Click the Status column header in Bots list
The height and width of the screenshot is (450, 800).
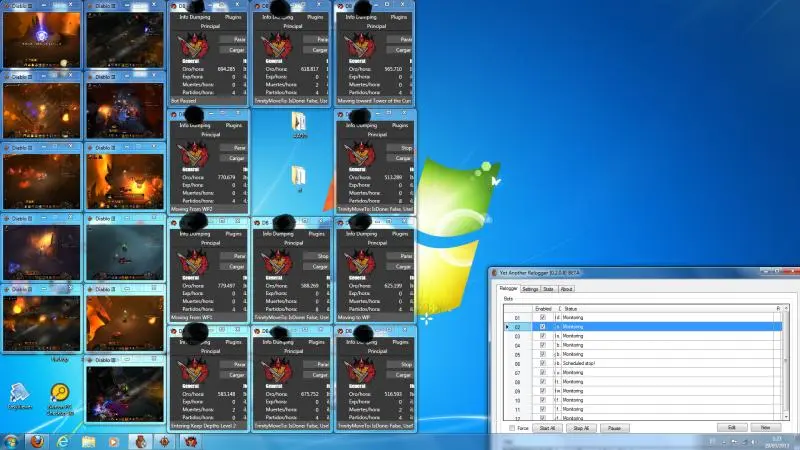point(668,309)
